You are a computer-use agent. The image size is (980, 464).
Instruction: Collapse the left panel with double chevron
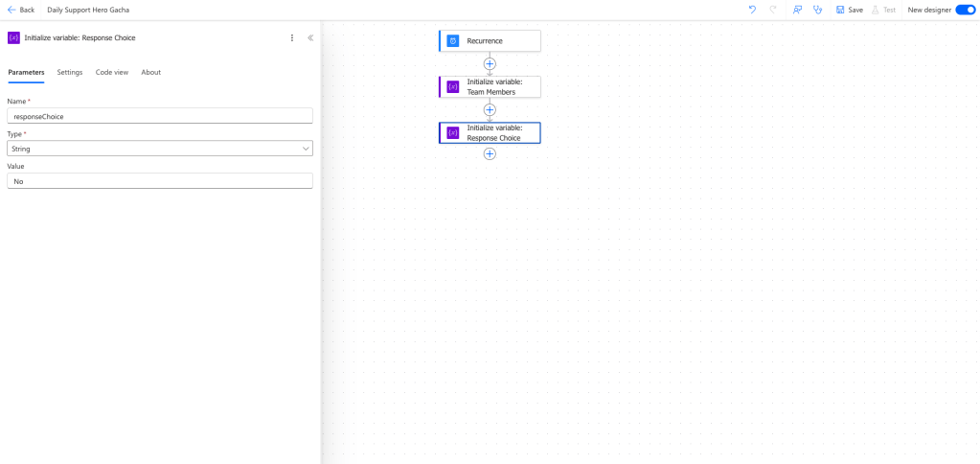click(310, 37)
